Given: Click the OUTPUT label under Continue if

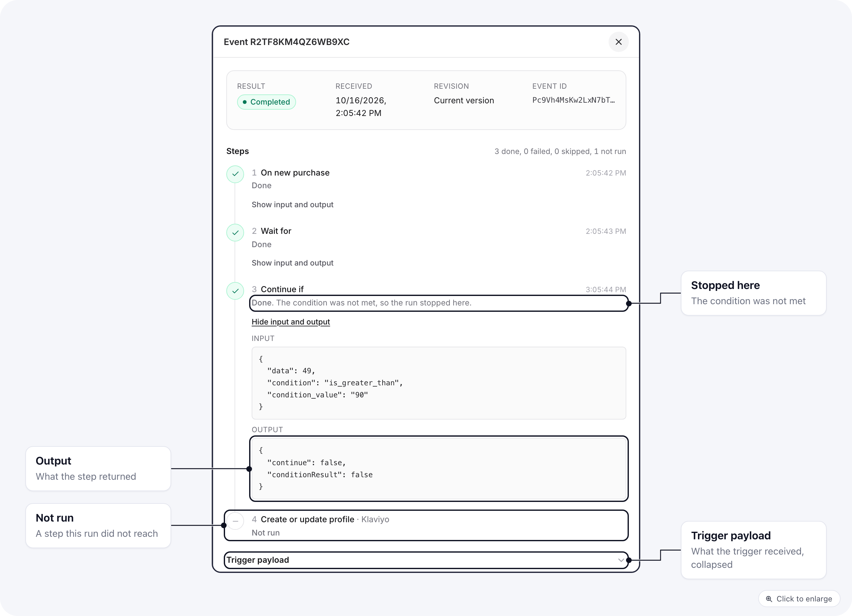Looking at the screenshot, I should point(267,430).
